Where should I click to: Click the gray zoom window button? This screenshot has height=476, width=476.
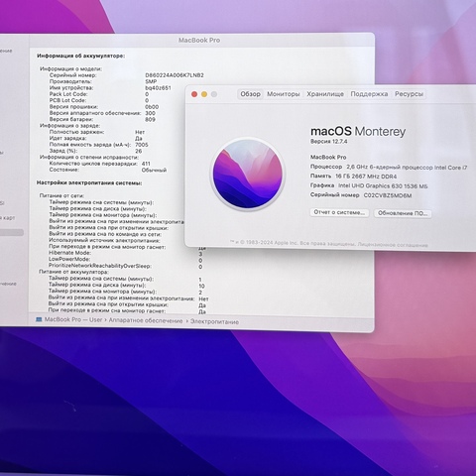[x=214, y=94]
